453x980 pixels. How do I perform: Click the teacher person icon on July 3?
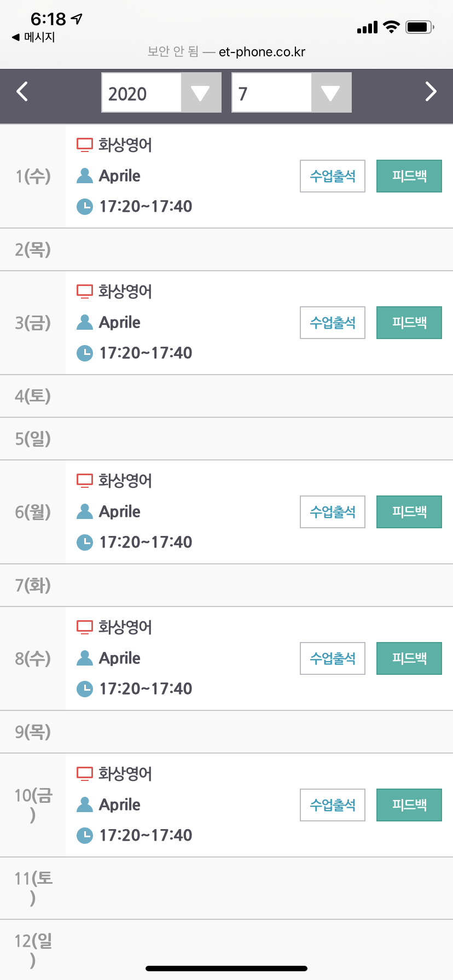click(85, 323)
